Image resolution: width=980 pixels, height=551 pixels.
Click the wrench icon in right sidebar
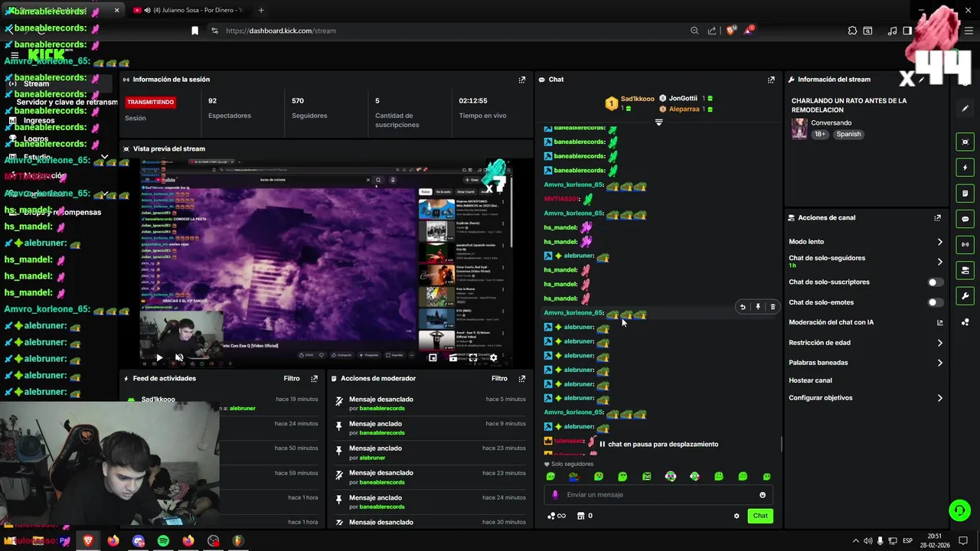[965, 296]
